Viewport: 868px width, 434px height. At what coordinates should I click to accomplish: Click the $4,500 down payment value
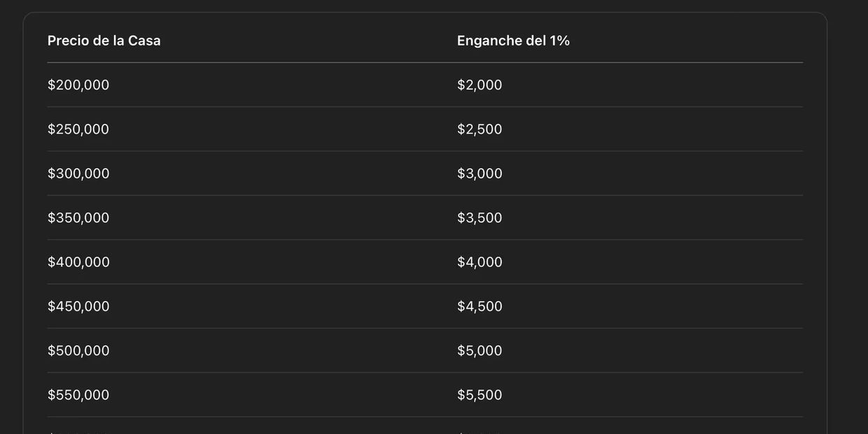coord(479,307)
